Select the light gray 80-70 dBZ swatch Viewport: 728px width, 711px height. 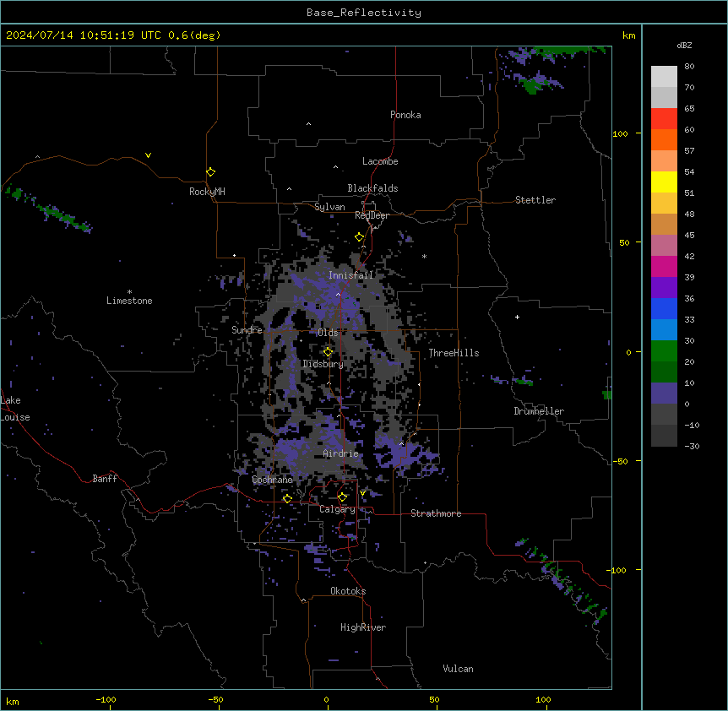click(664, 76)
